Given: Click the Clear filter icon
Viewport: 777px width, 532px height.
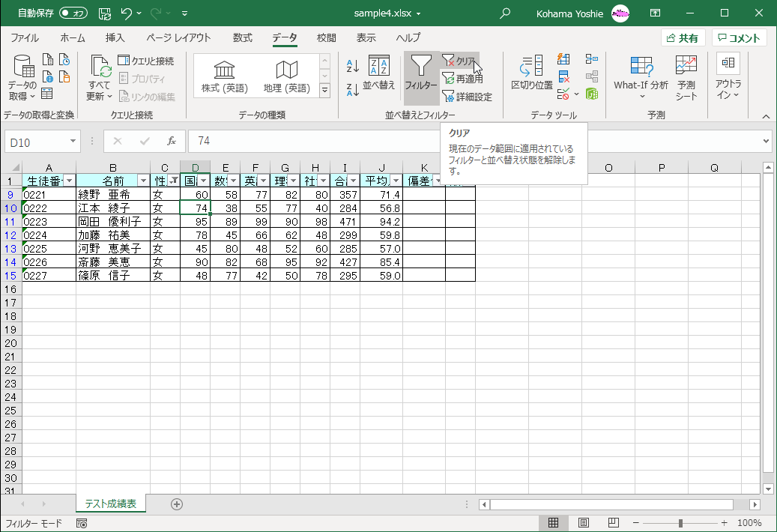Looking at the screenshot, I should pyautogui.click(x=449, y=61).
